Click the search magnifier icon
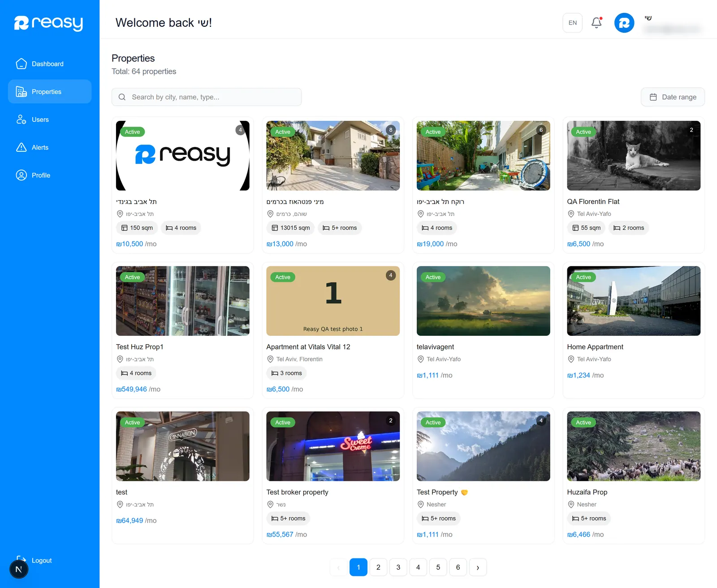This screenshot has height=588, width=717. pyautogui.click(x=122, y=97)
